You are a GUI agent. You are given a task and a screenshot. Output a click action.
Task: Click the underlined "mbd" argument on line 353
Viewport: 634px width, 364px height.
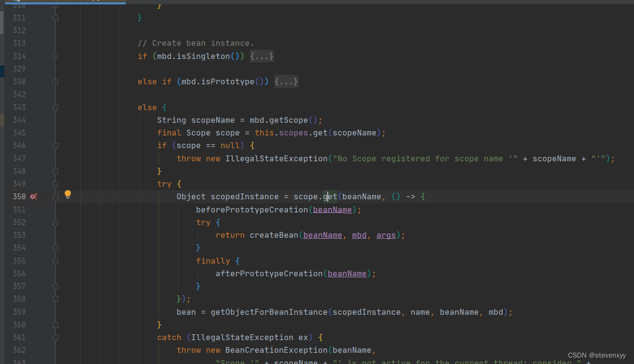(x=359, y=235)
